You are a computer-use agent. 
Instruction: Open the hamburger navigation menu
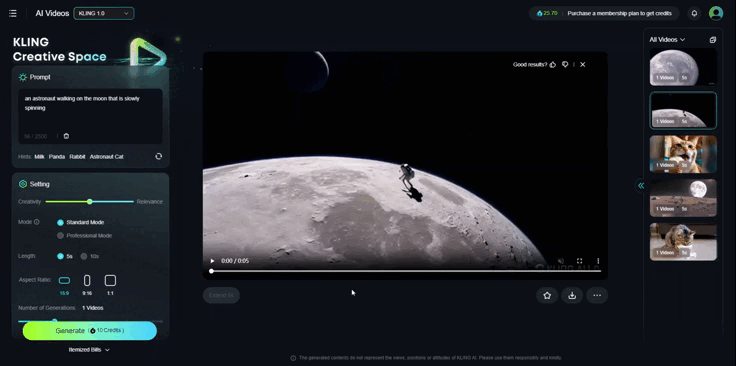(13, 14)
